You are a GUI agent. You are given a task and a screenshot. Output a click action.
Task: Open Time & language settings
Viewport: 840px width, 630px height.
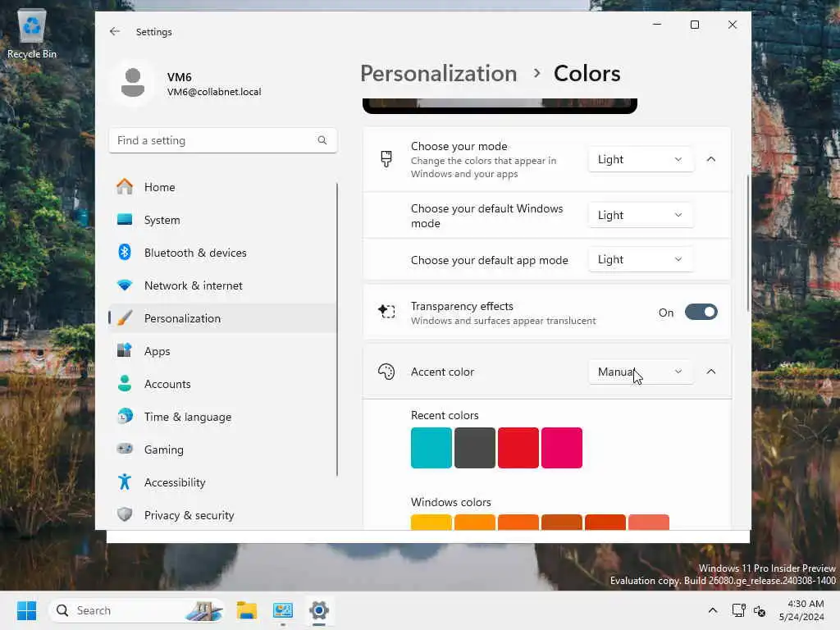pos(222,417)
